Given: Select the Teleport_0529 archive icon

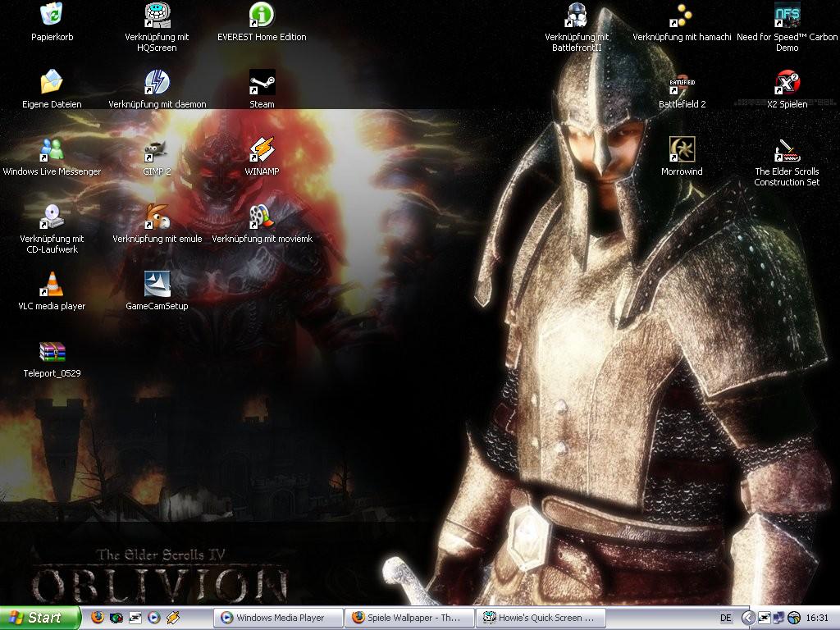Looking at the screenshot, I should point(52,351).
